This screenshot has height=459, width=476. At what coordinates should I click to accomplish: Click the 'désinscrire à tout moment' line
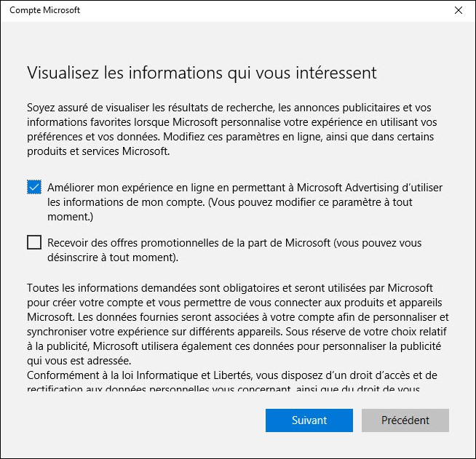click(113, 258)
